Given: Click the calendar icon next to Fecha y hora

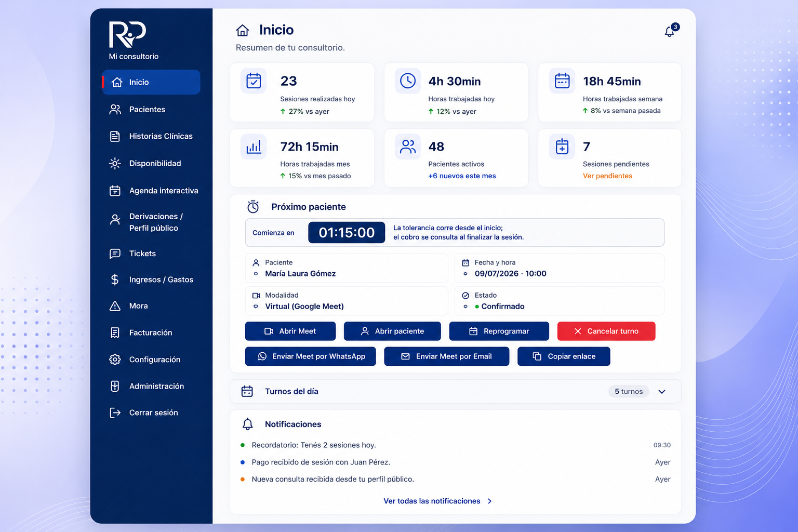Looking at the screenshot, I should coord(465,262).
